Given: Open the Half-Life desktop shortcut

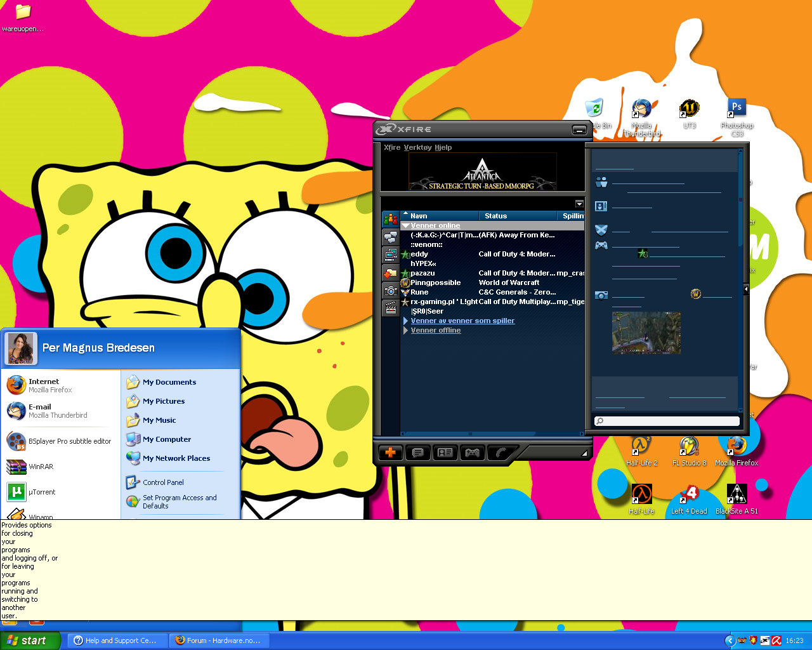Looking at the screenshot, I should tap(641, 500).
